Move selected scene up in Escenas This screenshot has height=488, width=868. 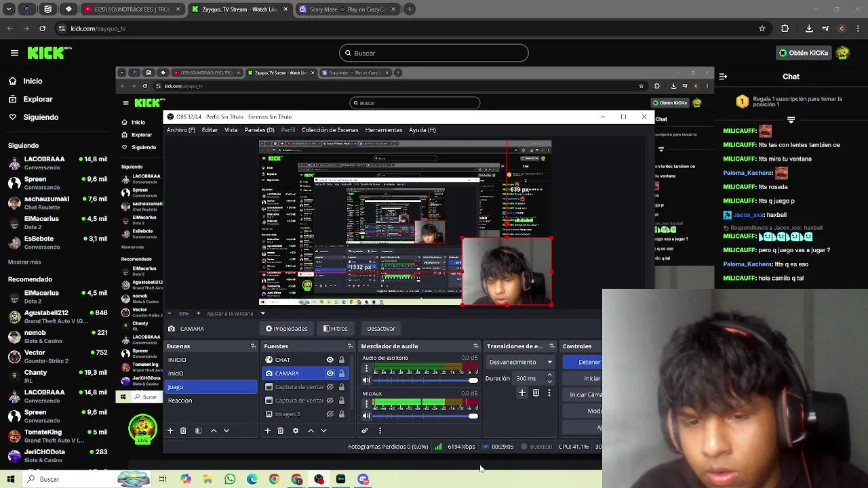coord(214,430)
